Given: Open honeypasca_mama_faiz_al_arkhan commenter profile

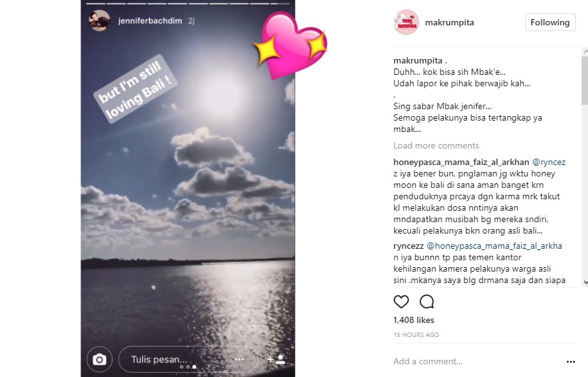Looking at the screenshot, I should point(461,162).
